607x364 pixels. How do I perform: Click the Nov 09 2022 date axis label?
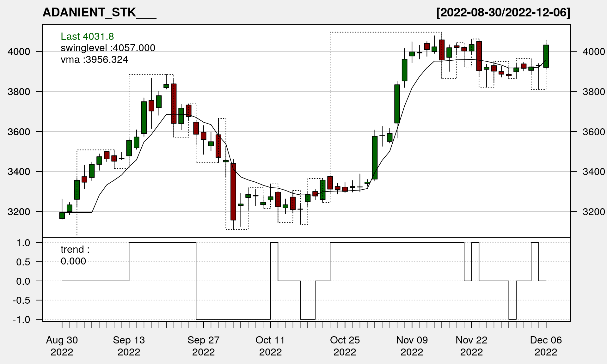pos(412,346)
